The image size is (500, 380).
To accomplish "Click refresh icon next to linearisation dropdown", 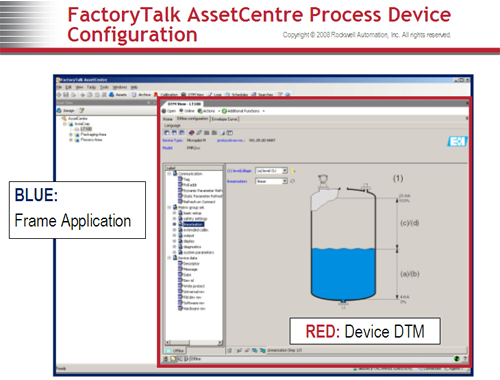I will tap(293, 181).
